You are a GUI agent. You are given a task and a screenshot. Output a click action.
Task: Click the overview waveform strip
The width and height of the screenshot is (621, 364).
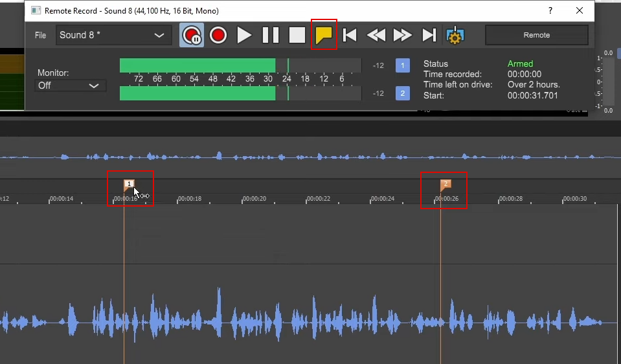311,157
